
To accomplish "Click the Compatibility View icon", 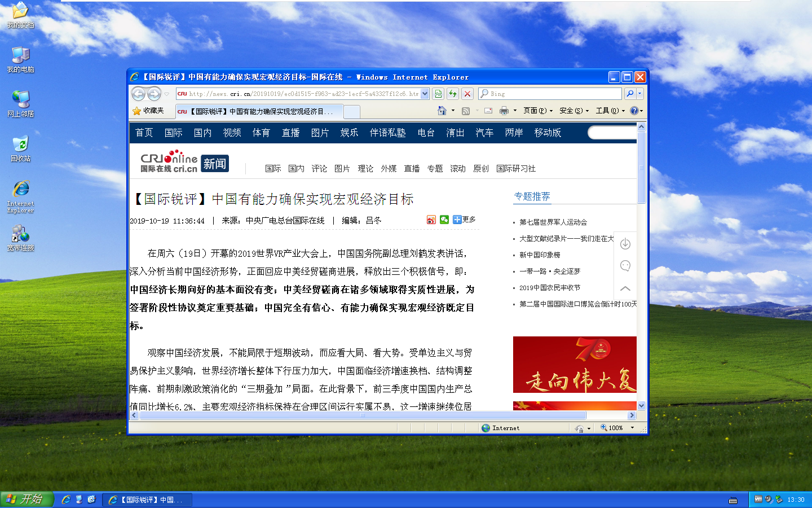I will coord(438,94).
